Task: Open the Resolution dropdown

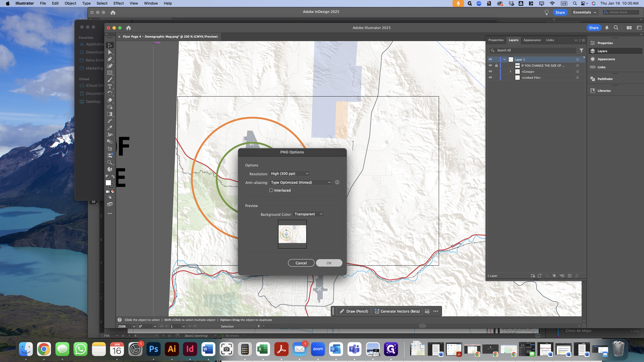Action: [290, 174]
